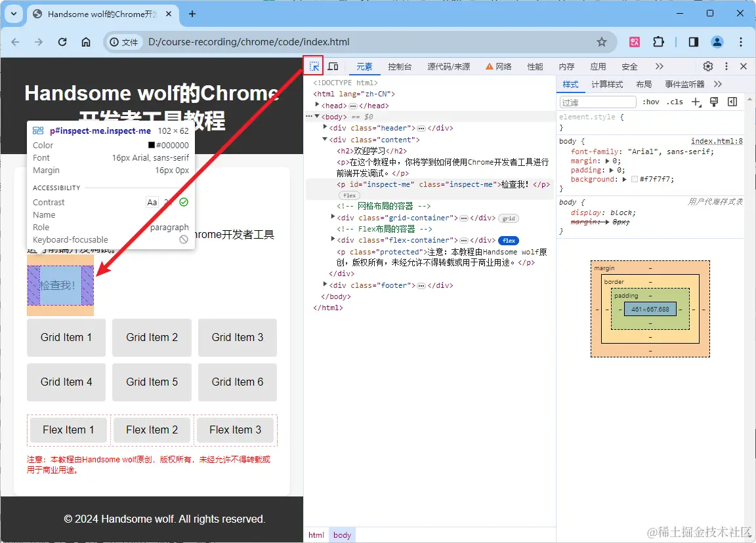Navigate back in browser history
The height and width of the screenshot is (543, 756).
coord(16,42)
